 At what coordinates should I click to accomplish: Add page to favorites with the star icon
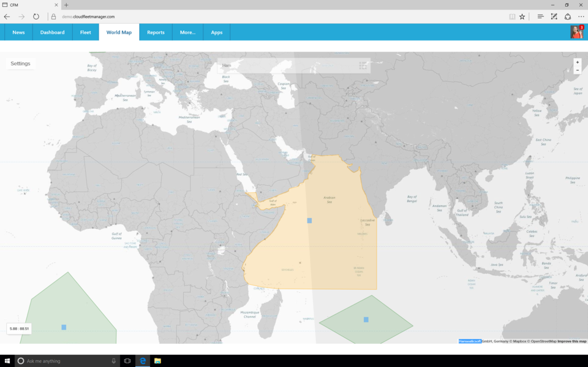522,17
